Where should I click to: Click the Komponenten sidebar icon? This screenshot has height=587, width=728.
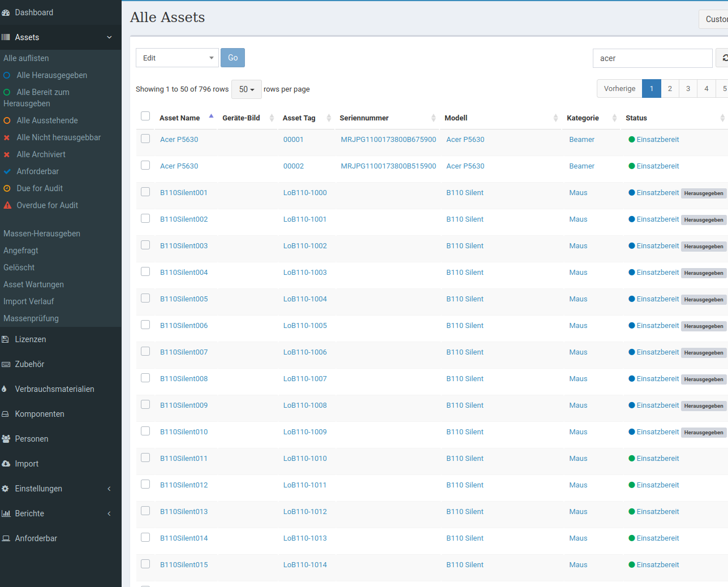(7, 413)
